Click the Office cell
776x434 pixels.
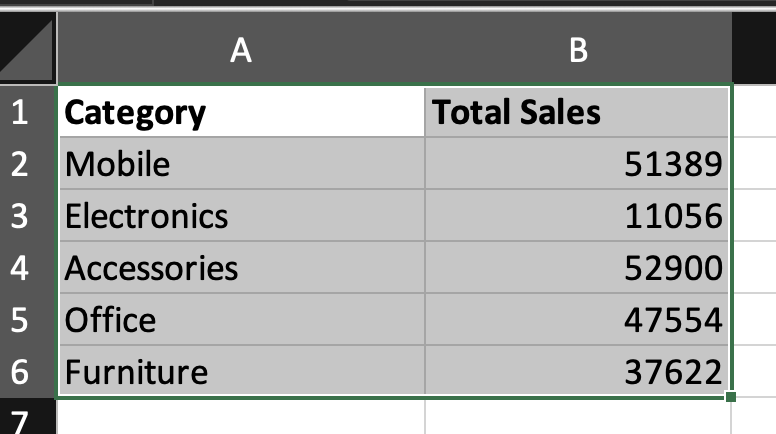click(241, 320)
